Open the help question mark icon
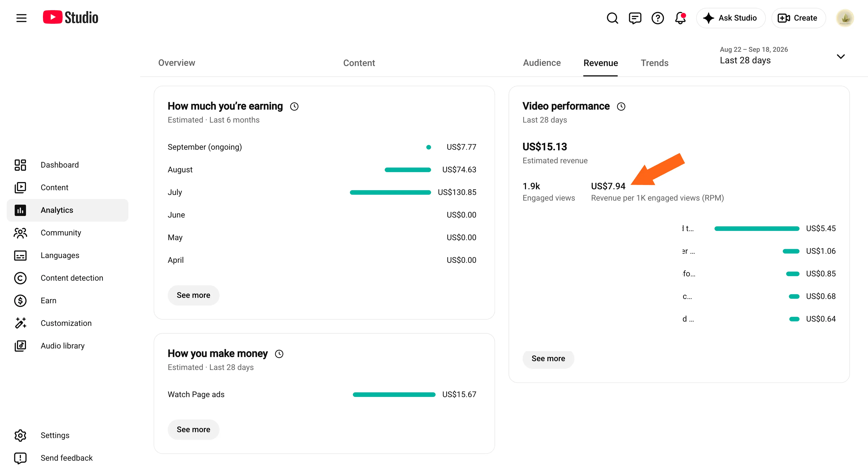 pyautogui.click(x=657, y=18)
